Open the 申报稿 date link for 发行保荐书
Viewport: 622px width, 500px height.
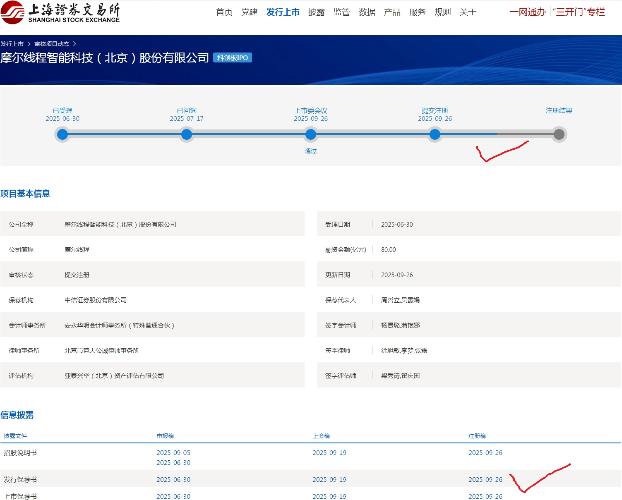(173, 480)
